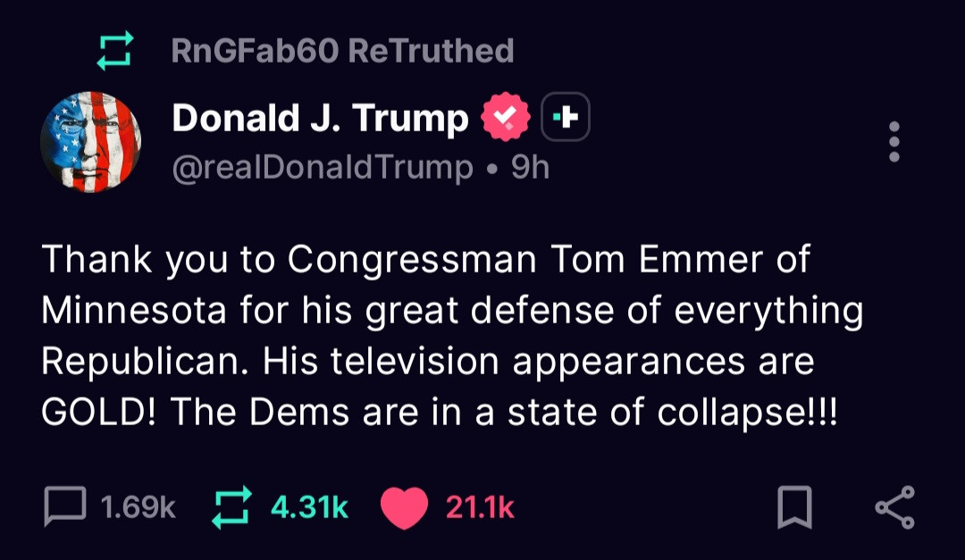The width and height of the screenshot is (965, 560).
Task: View the 21.1k likes count
Action: [x=480, y=508]
